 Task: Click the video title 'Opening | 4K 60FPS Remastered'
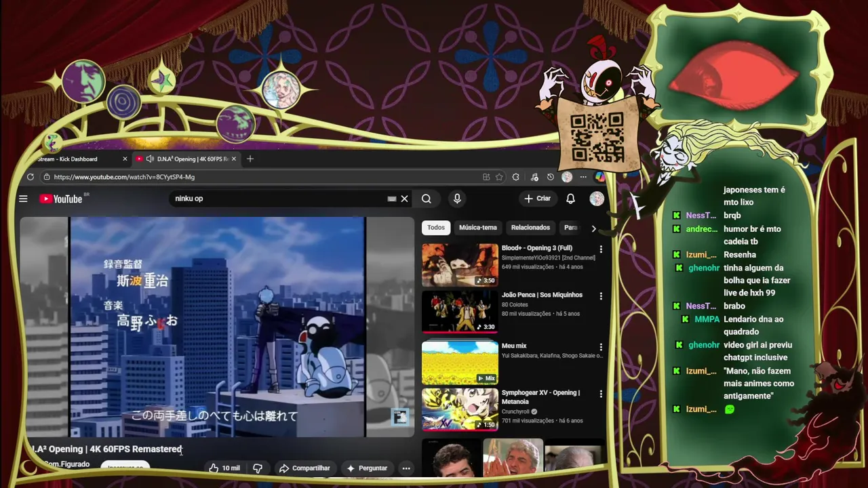(x=115, y=449)
